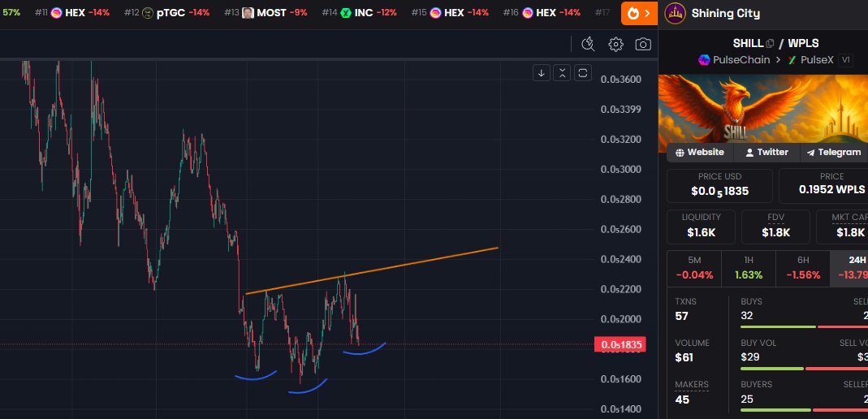Take a chart snapshot with camera icon
The width and height of the screenshot is (868, 419).
click(643, 45)
